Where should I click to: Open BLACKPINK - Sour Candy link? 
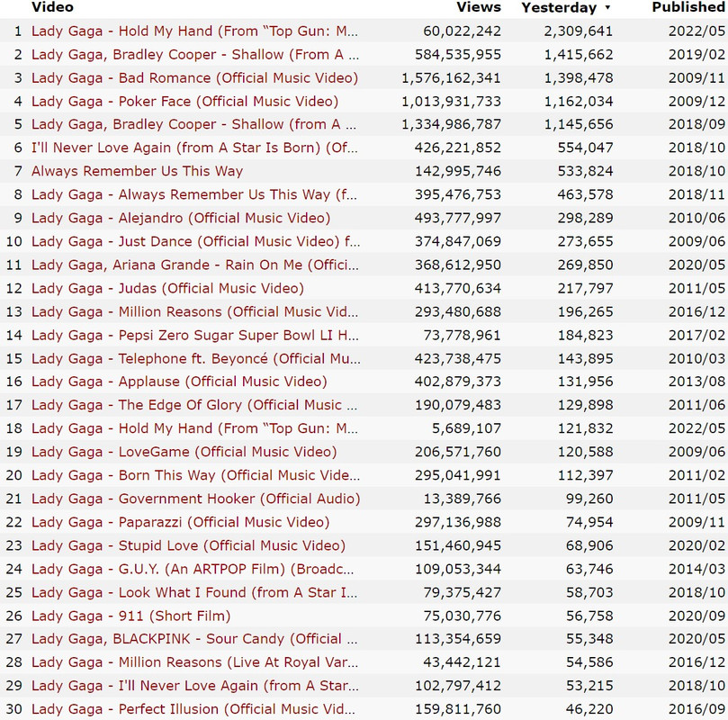(194, 639)
